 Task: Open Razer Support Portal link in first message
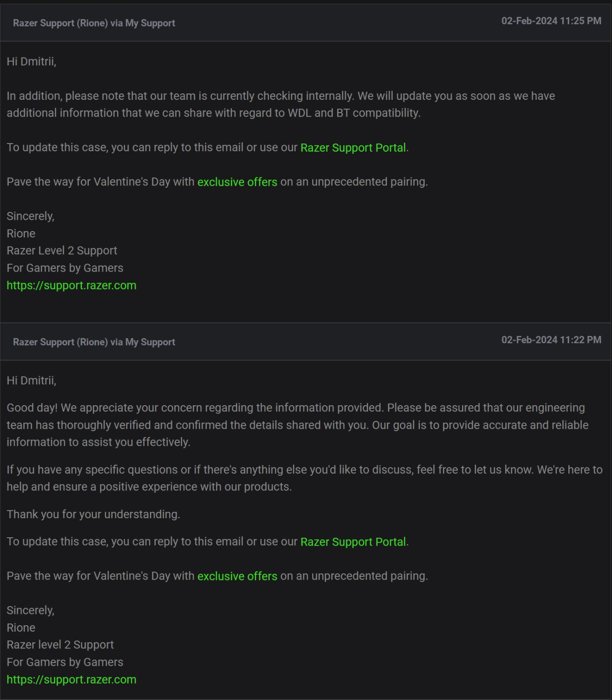(x=353, y=148)
